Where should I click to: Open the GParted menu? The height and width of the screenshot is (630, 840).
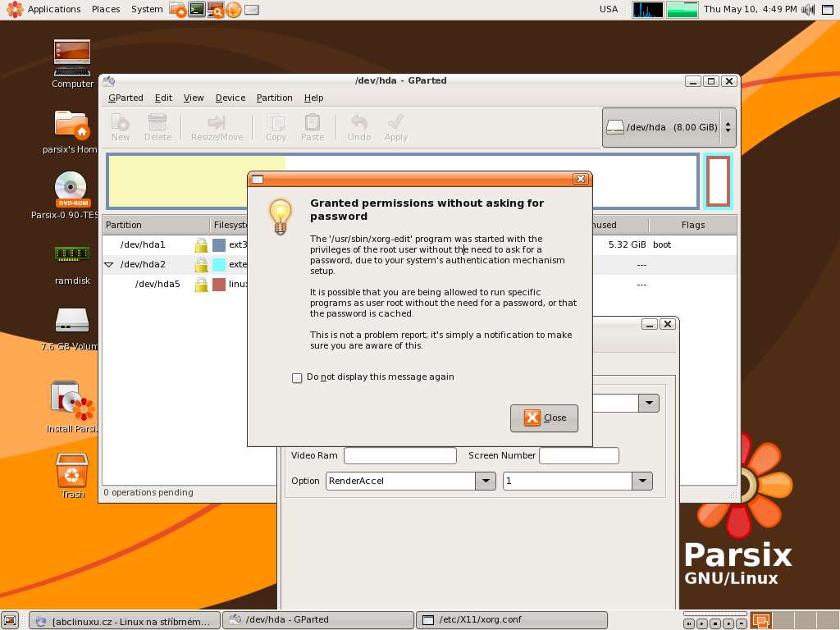point(126,98)
